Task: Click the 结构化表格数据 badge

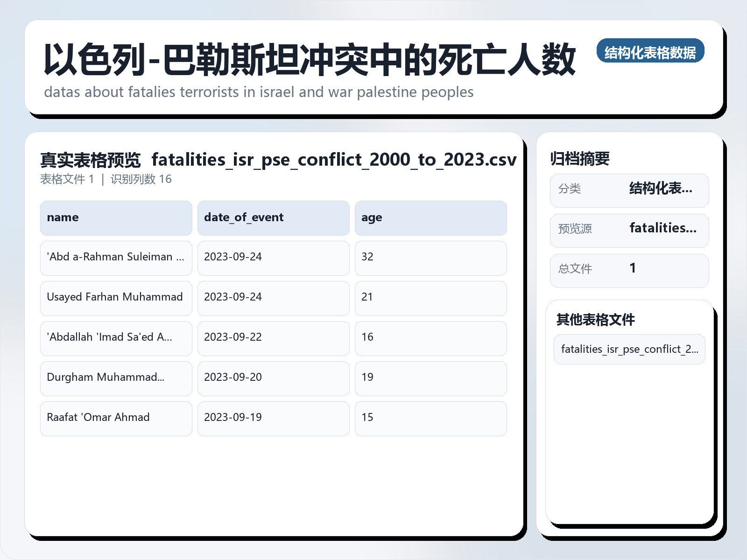Action: click(651, 52)
